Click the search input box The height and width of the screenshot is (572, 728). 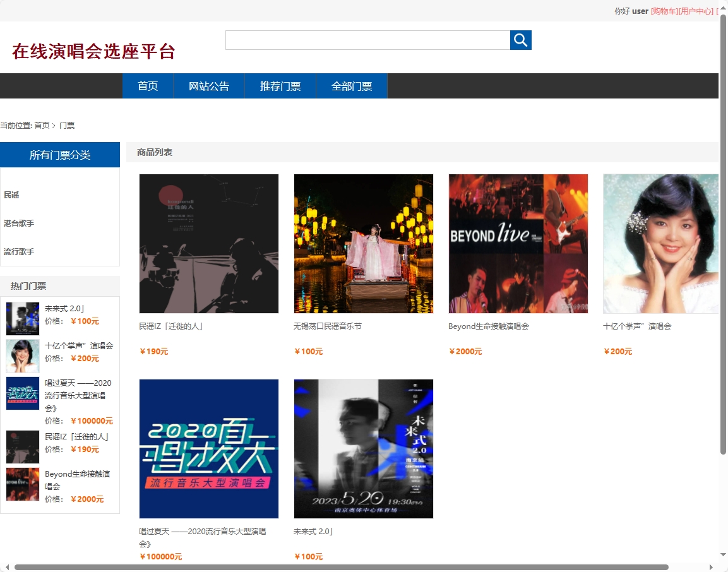pyautogui.click(x=367, y=39)
